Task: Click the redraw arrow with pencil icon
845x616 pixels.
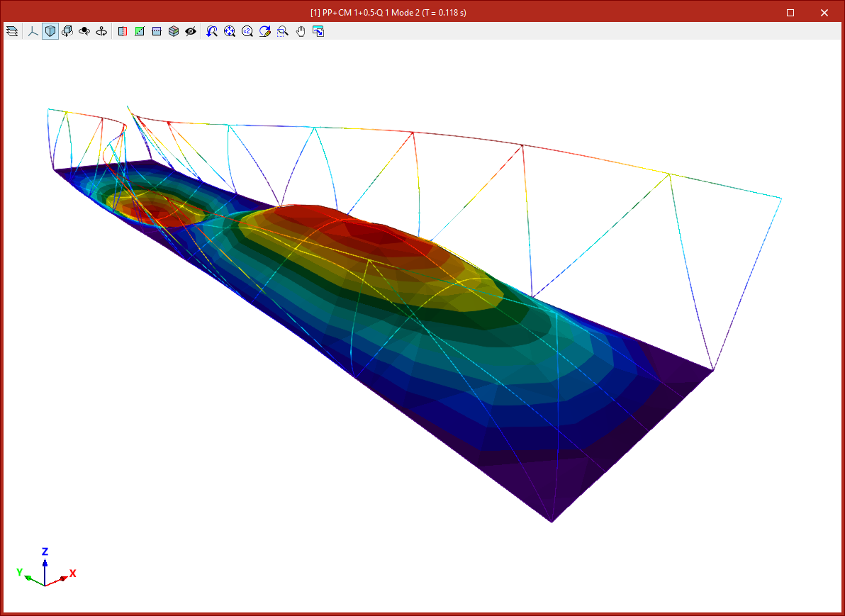Action: click(x=265, y=31)
